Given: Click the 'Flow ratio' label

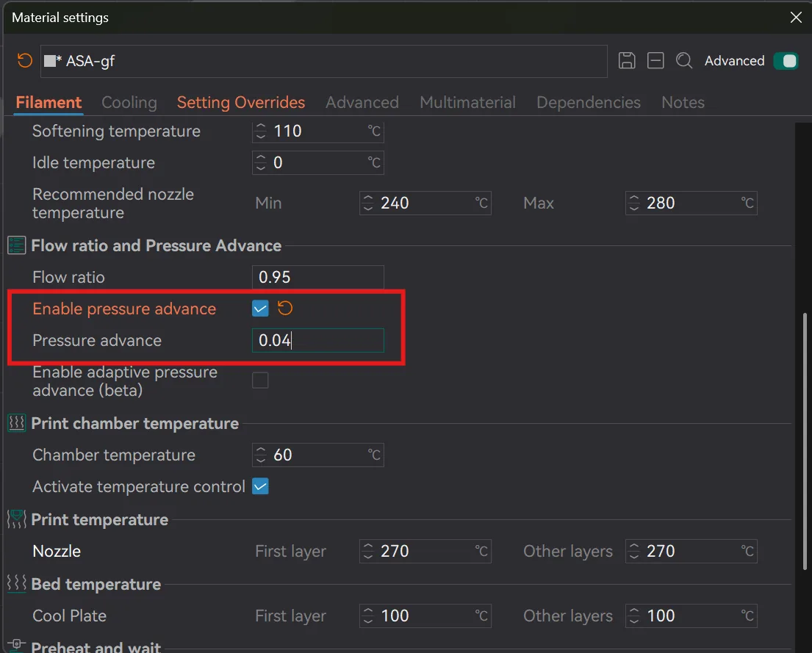Looking at the screenshot, I should [x=68, y=277].
